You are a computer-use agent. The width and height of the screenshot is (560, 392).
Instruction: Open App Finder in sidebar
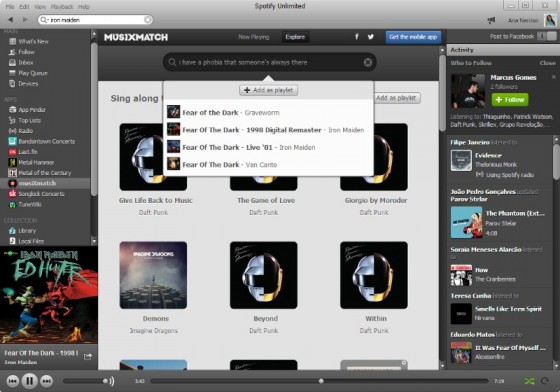pyautogui.click(x=32, y=110)
